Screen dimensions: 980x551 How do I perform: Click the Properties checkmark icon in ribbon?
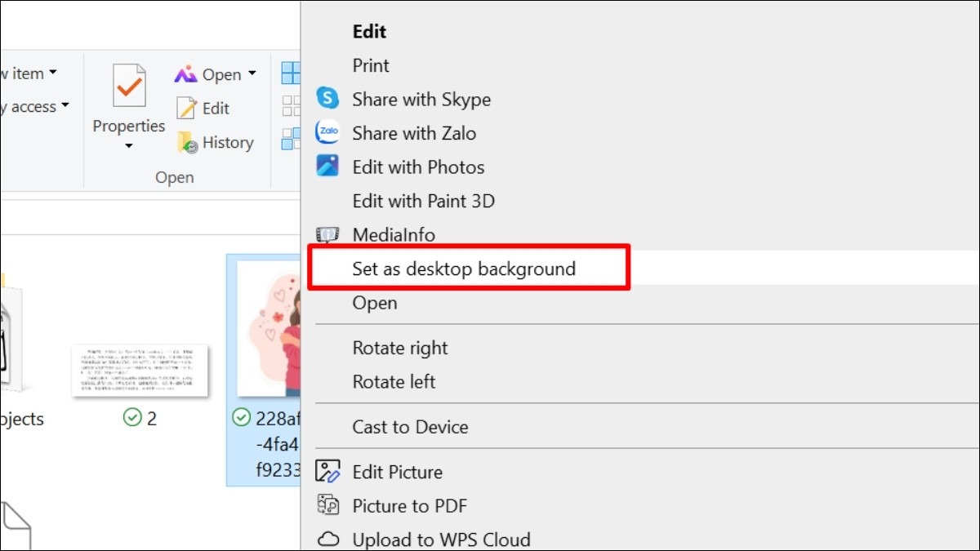point(129,86)
